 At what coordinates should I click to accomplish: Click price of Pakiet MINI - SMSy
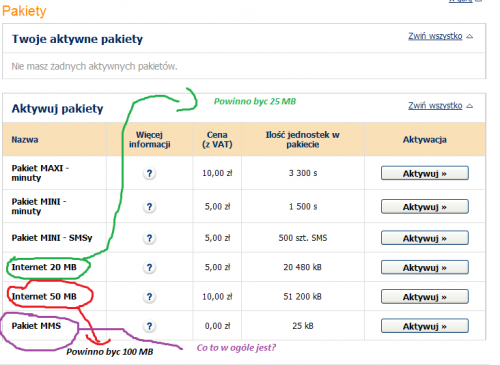(x=217, y=238)
